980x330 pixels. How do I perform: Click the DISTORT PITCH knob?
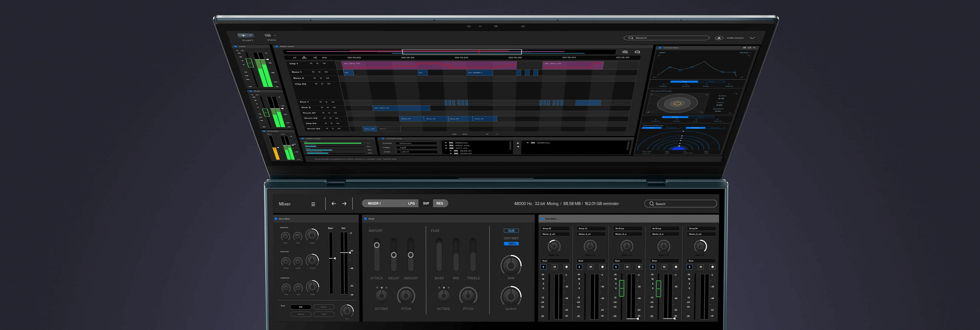tap(406, 296)
